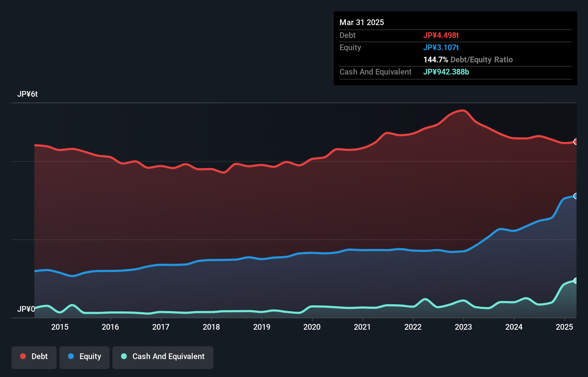
Task: Click the 2025 x-axis label
Action: click(x=564, y=327)
